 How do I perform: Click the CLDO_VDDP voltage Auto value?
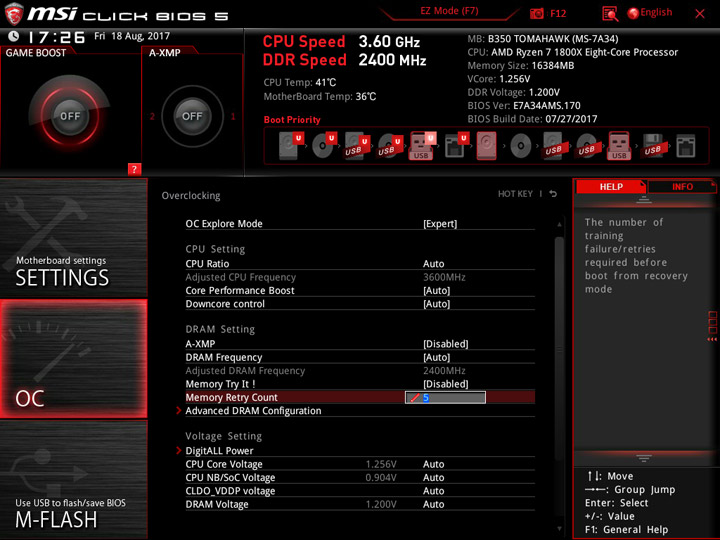click(x=433, y=491)
